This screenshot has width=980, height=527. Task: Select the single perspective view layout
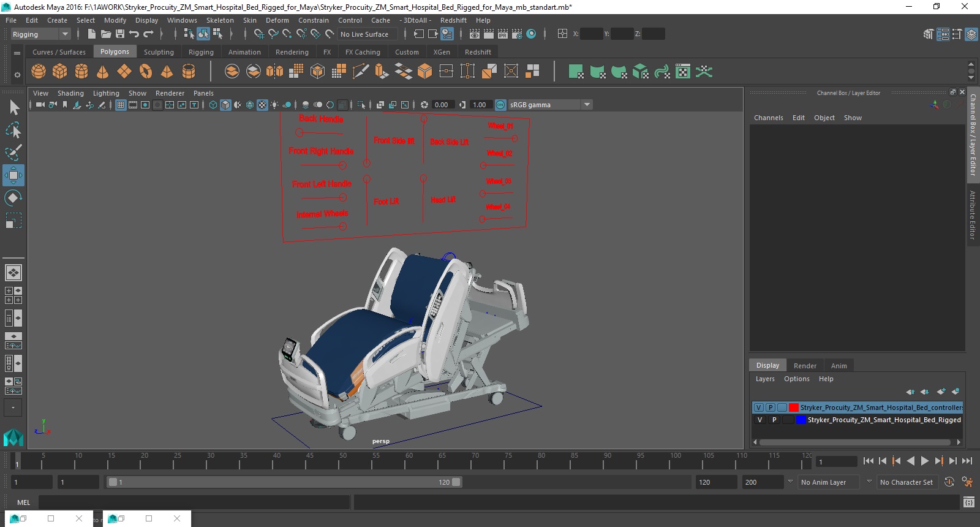coord(13,273)
